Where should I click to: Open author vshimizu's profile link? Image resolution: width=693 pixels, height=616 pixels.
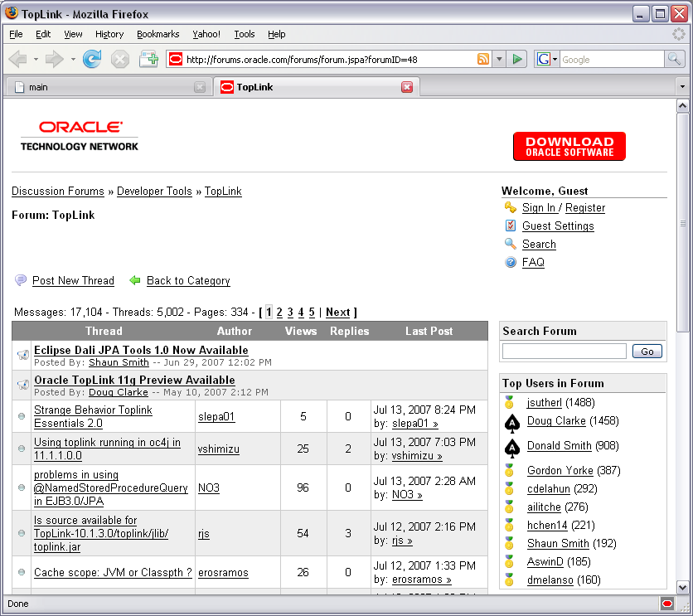pyautogui.click(x=218, y=449)
